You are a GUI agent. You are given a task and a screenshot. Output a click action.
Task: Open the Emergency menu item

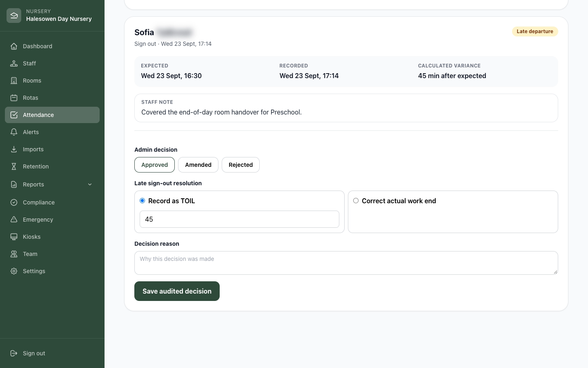coord(52,220)
